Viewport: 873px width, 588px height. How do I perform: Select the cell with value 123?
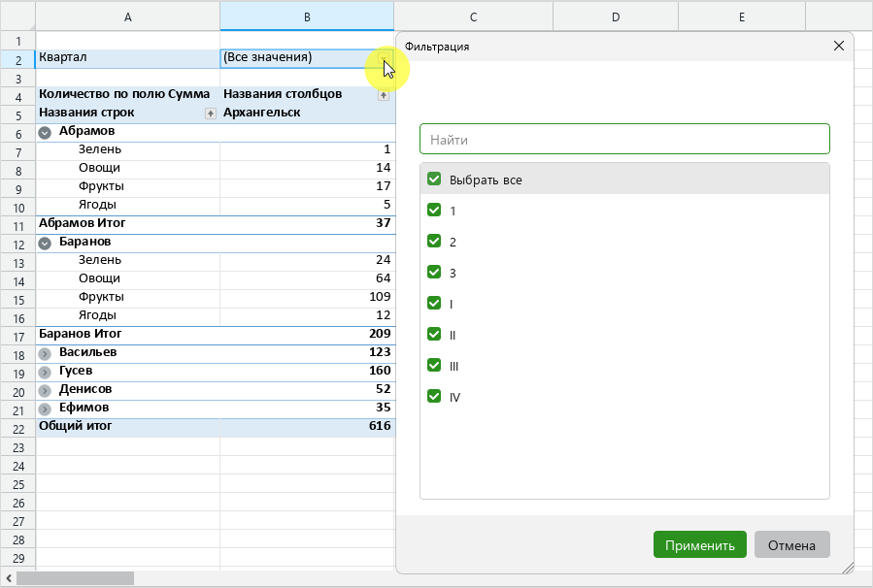[307, 354]
